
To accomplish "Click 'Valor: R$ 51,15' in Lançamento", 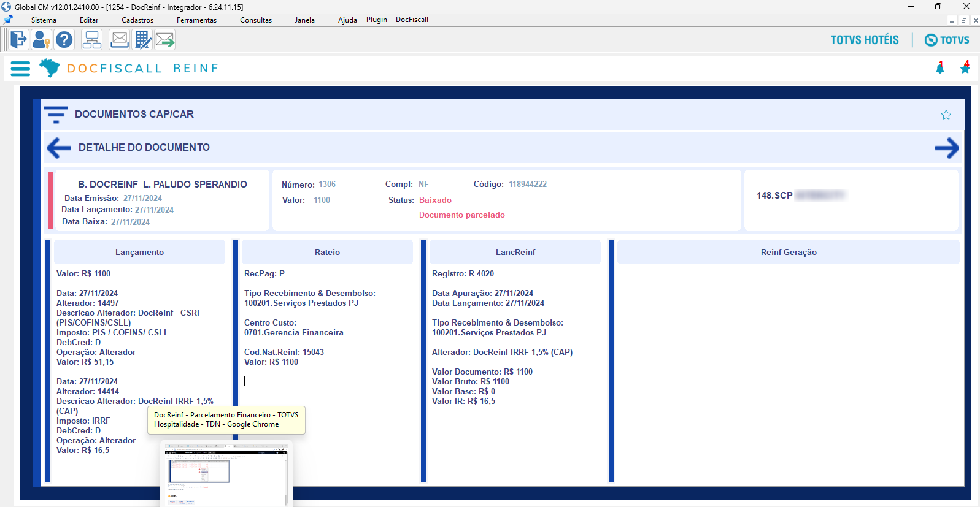I will [x=85, y=362].
